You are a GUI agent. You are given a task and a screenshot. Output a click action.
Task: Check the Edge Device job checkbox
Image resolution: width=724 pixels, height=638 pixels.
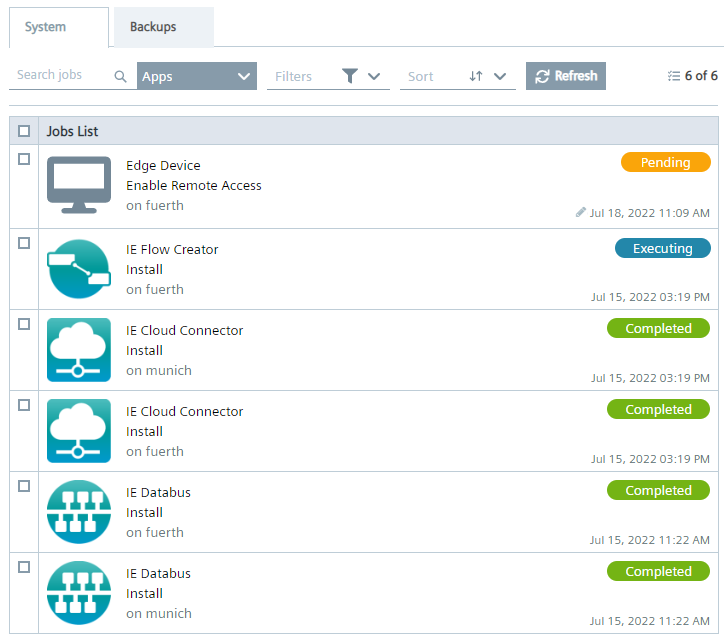click(x=24, y=159)
